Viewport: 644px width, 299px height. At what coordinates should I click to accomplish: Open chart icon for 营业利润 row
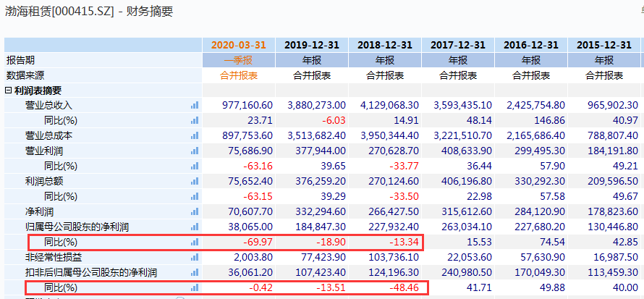[195, 151]
